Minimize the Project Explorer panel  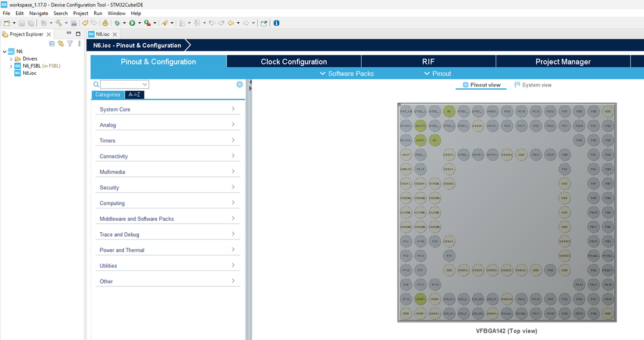[68, 34]
